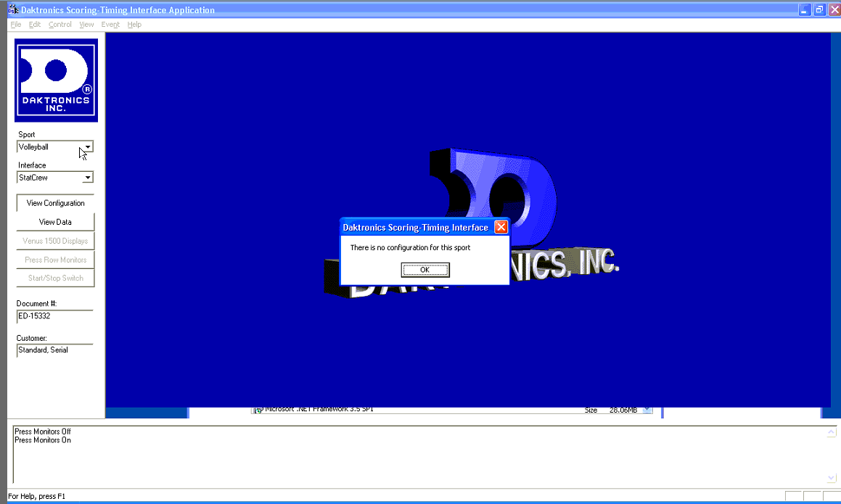This screenshot has height=504, width=841.
Task: Restore down the main application window
Action: pyautogui.click(x=819, y=10)
